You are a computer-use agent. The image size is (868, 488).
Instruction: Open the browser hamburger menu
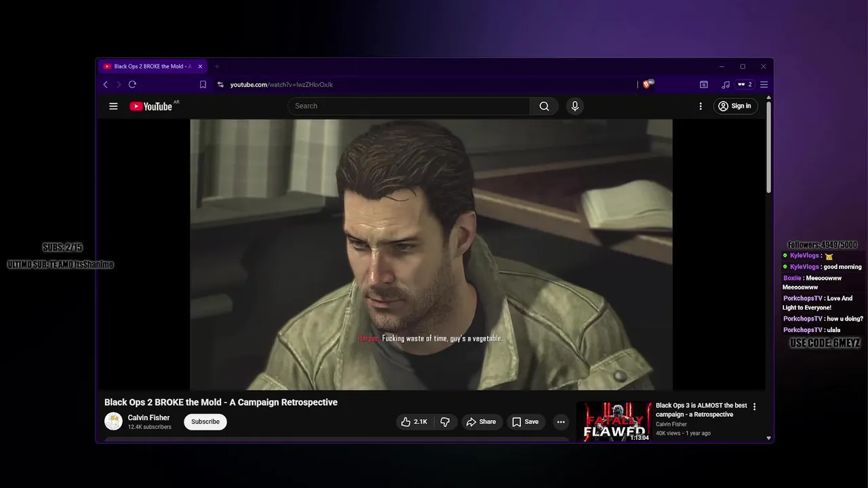pos(764,85)
